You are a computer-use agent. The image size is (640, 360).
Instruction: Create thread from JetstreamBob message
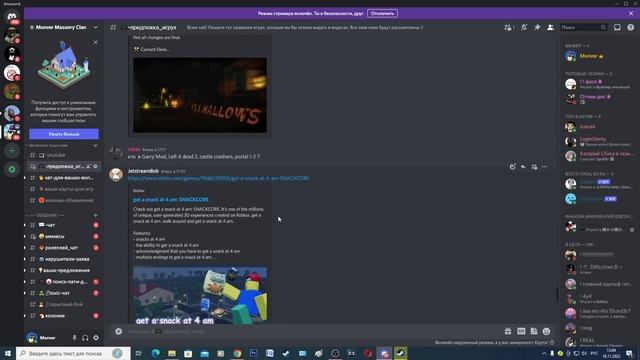tap(534, 167)
